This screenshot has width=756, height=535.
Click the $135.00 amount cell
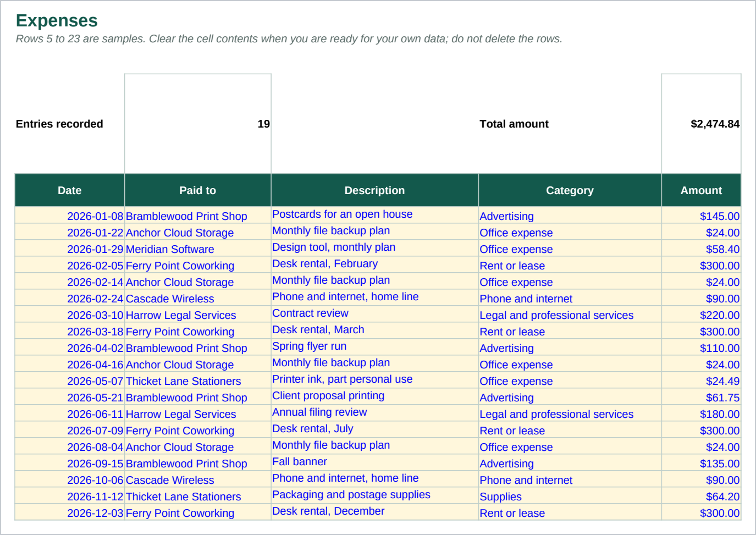click(701, 463)
